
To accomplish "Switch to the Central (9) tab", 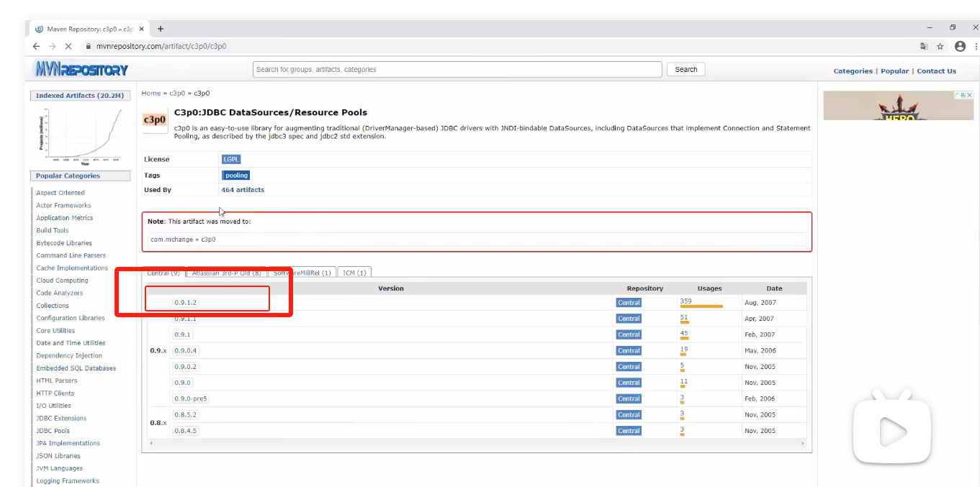I will pyautogui.click(x=163, y=273).
